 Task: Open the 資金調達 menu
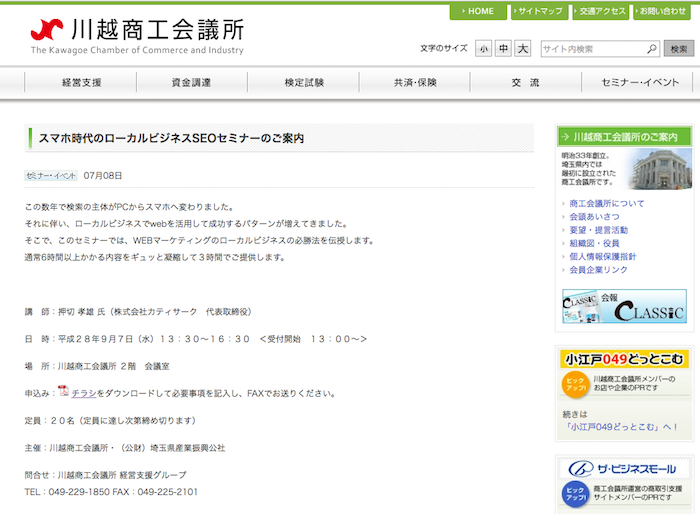(191, 83)
